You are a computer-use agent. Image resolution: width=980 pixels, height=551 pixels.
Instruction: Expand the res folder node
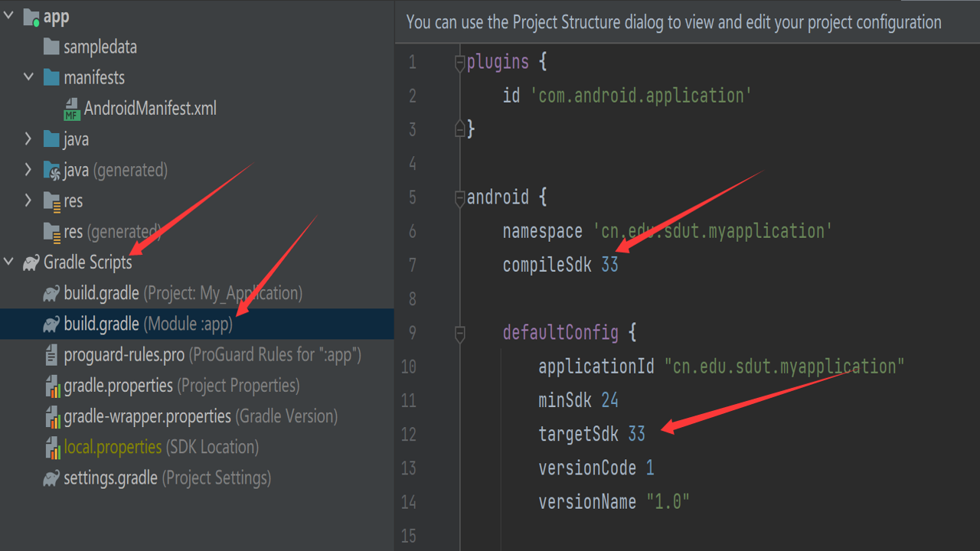point(28,201)
